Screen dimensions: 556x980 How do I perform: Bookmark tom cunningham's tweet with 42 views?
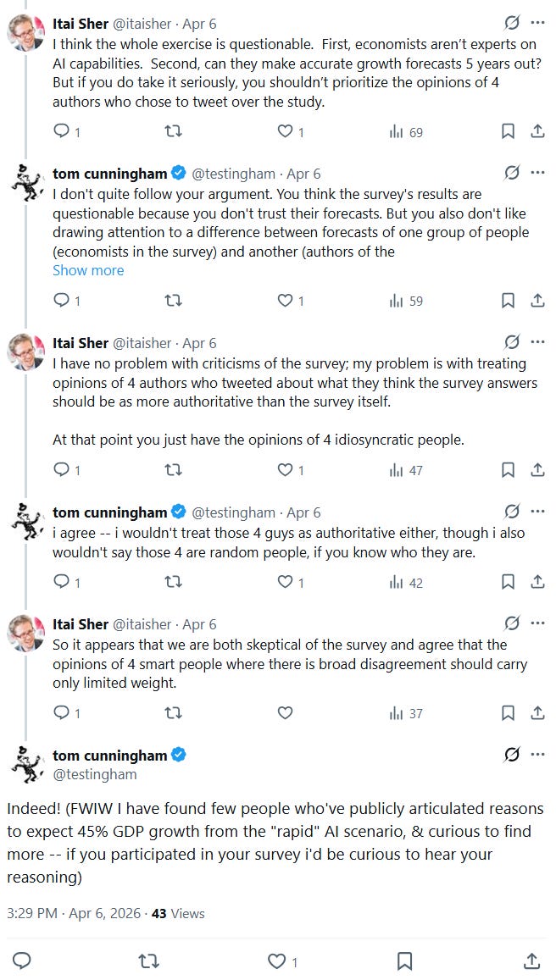tap(508, 582)
